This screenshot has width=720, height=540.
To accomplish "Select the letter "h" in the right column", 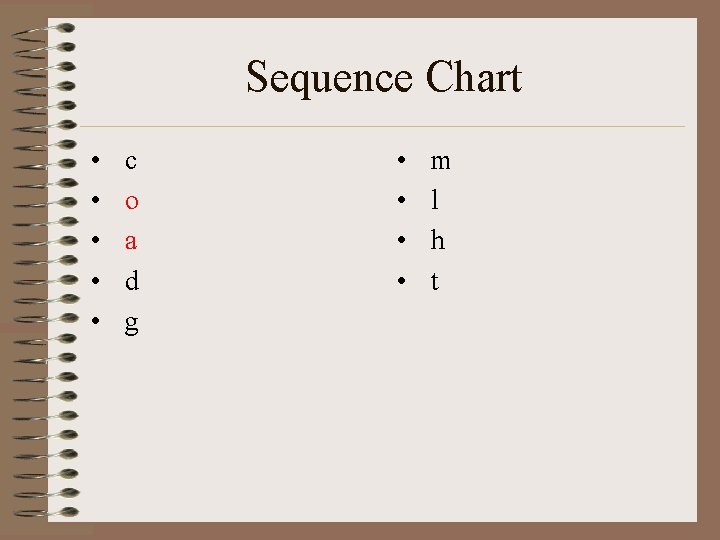I will (437, 241).
